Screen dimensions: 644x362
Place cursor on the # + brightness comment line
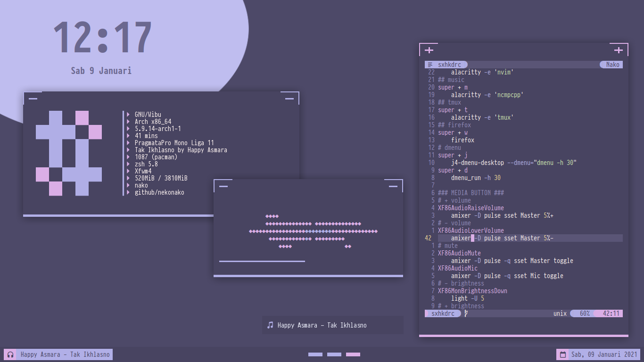461,306
